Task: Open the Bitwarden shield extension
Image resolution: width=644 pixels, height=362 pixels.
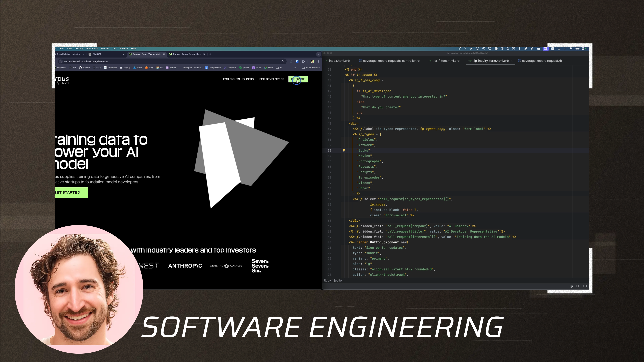Action: coord(297,62)
